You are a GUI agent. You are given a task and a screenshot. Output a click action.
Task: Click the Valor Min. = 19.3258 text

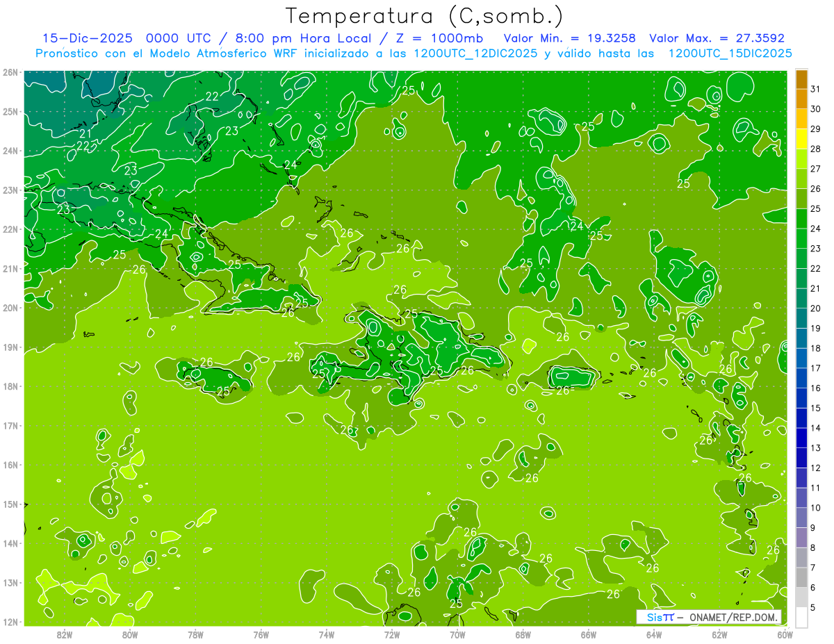pos(570,38)
